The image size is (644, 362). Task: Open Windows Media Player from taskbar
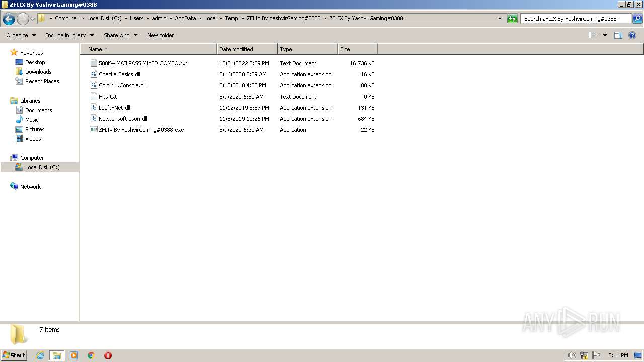[74, 355]
